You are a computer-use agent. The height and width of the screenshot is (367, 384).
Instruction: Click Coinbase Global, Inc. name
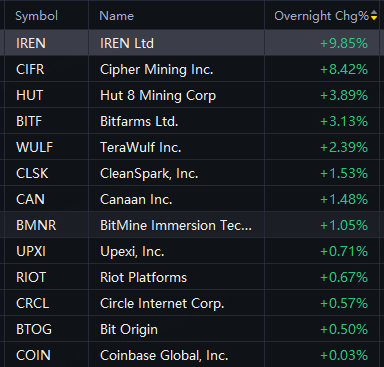click(x=164, y=355)
